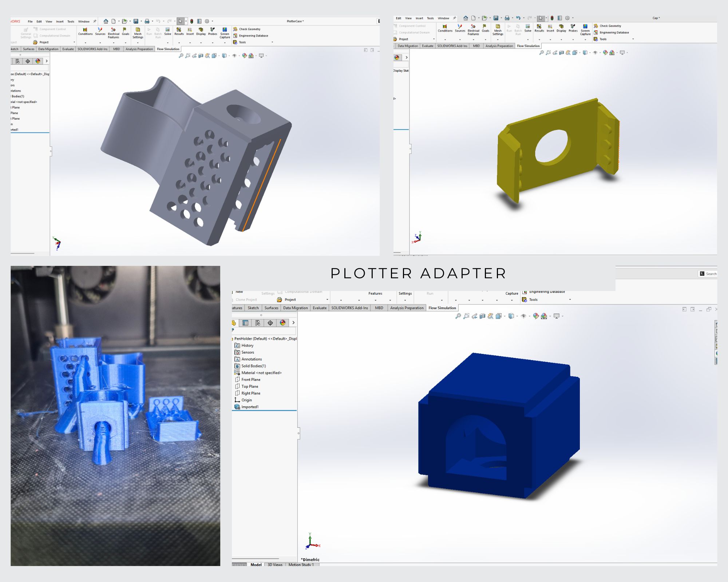Expand panel tabs chevron in PenHolder window
Screen dimensions: 728x582
293,323
